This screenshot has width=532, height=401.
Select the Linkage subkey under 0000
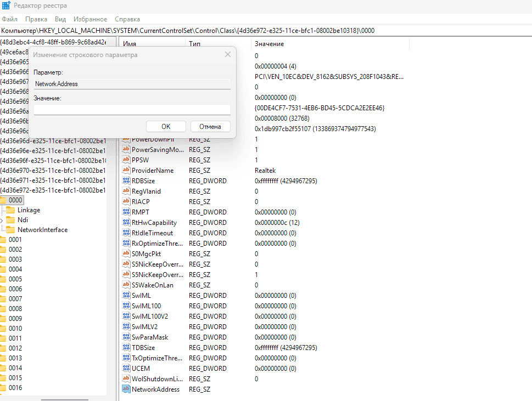tap(29, 210)
